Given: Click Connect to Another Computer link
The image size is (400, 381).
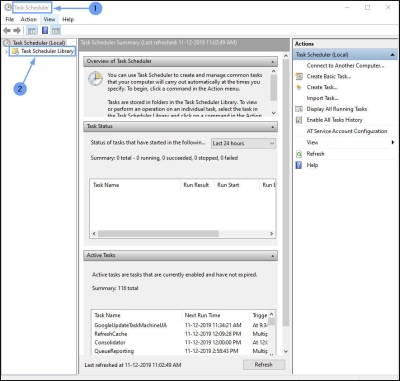Looking at the screenshot, I should coord(345,66).
